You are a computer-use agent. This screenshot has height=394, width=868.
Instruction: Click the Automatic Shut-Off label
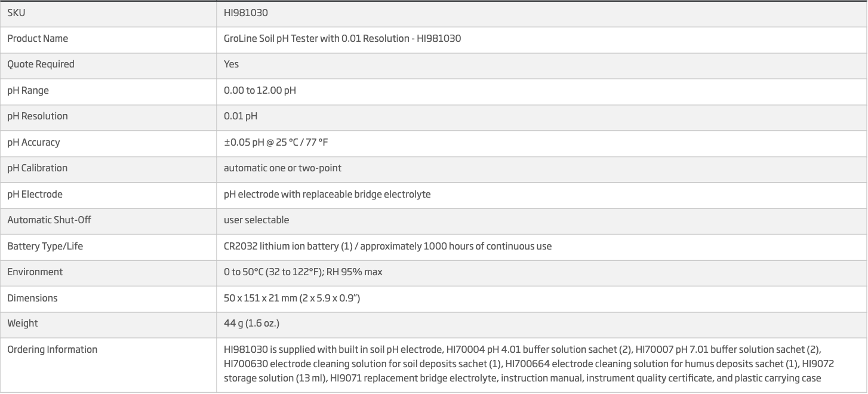point(49,220)
